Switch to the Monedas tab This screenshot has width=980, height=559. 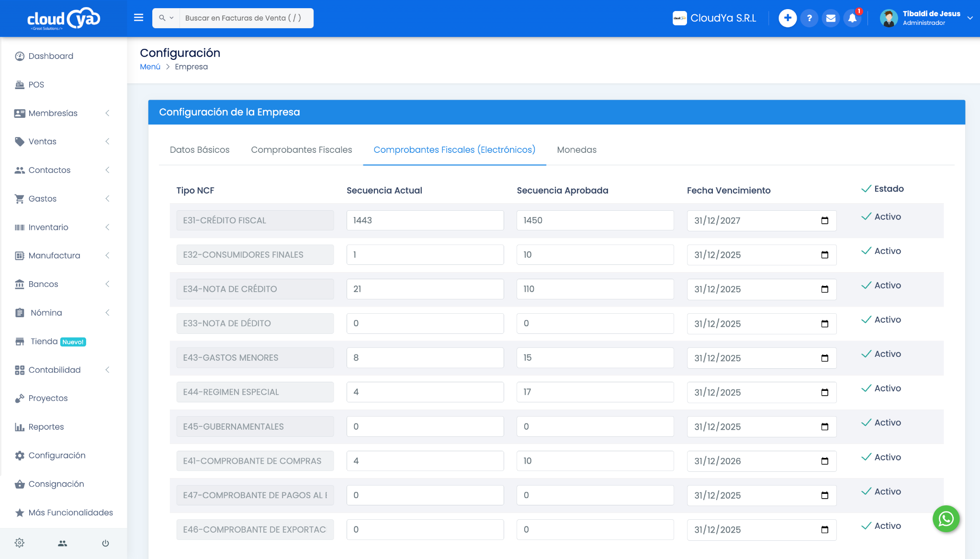click(x=576, y=150)
